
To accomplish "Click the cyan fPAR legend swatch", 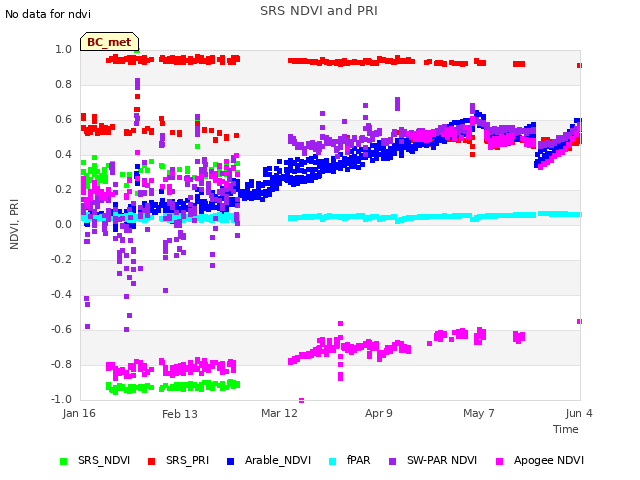I will point(333,461).
